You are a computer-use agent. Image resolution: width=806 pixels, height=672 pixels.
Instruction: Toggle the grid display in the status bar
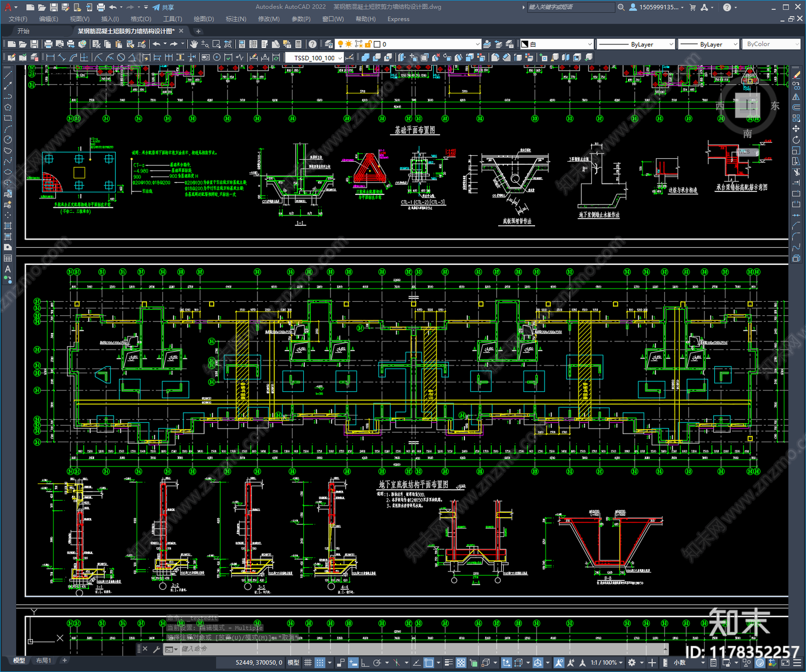click(x=308, y=662)
